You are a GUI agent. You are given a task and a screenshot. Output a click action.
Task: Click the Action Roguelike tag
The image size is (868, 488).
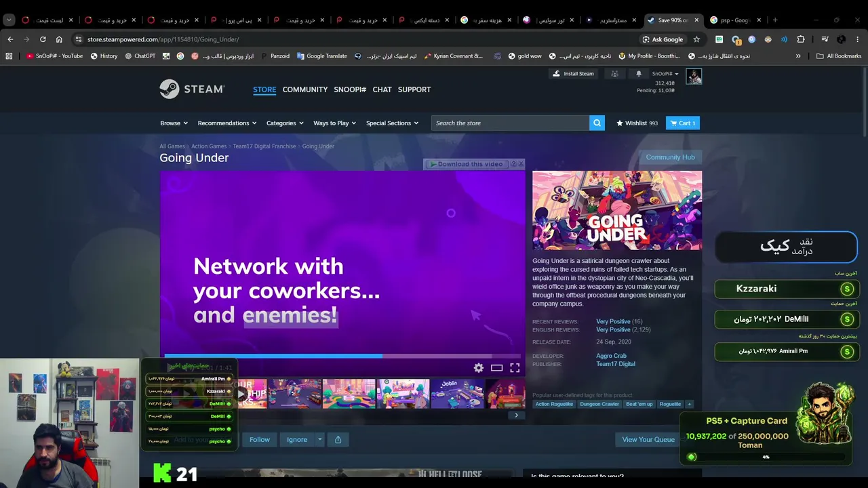[554, 404]
